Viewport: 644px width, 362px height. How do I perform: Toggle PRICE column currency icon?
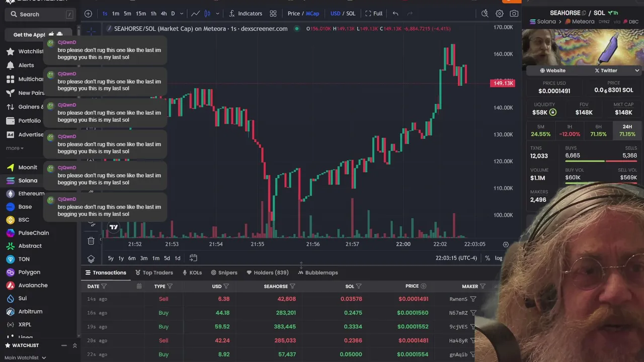tap(423, 287)
